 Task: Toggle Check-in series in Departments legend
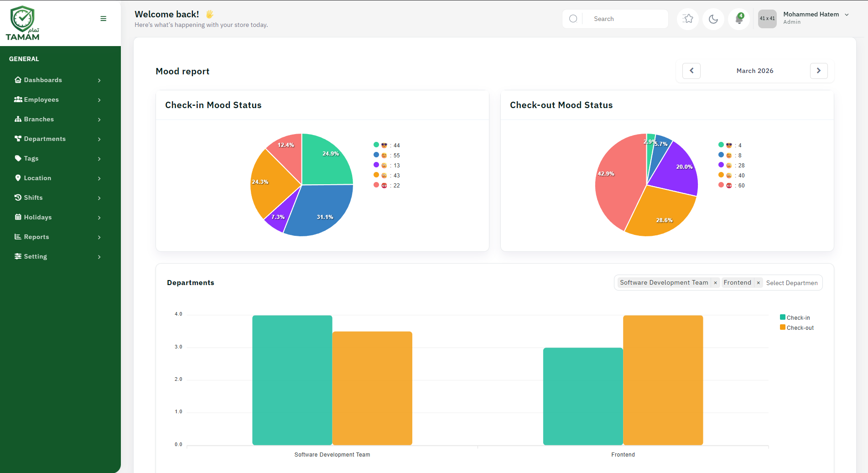[795, 317]
